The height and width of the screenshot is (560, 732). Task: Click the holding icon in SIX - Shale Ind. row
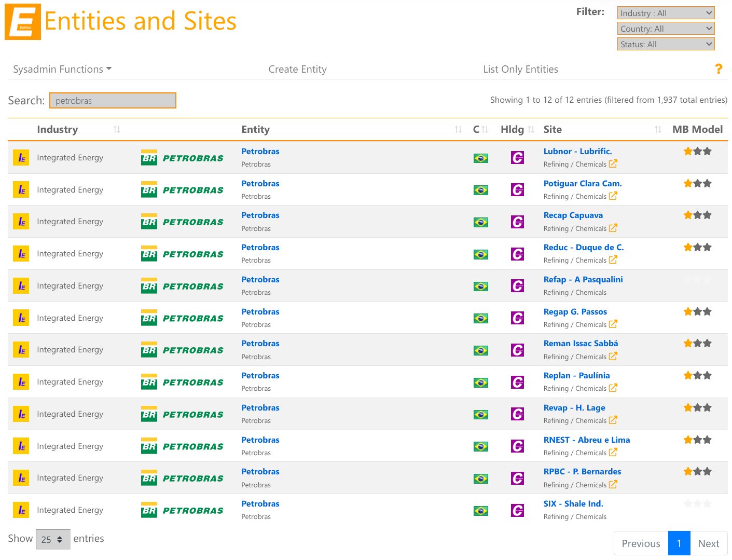point(517,510)
